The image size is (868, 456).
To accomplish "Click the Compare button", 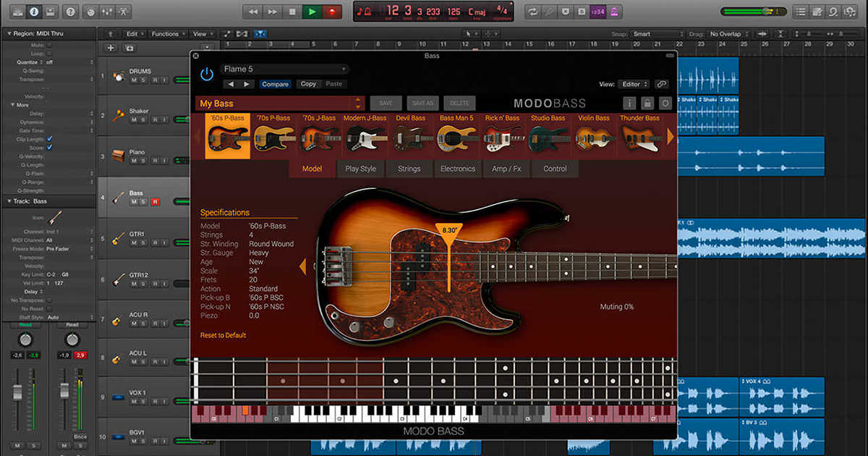I will [275, 84].
